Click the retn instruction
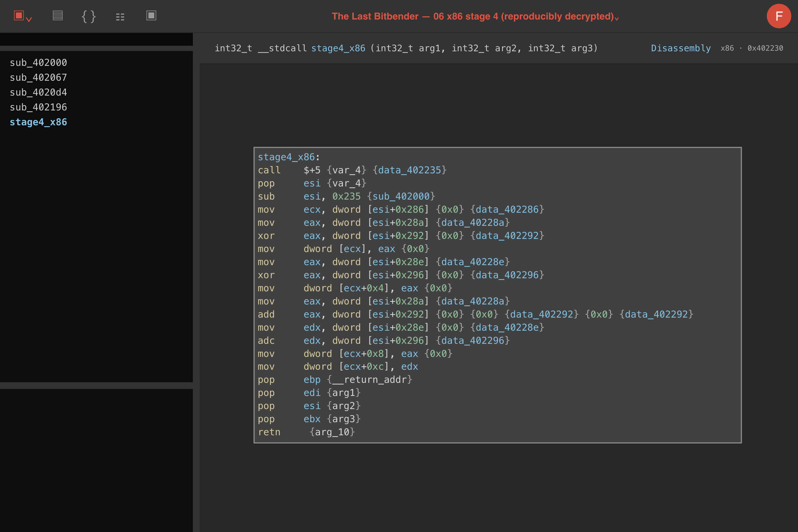This screenshot has height=532, width=798. tap(269, 432)
